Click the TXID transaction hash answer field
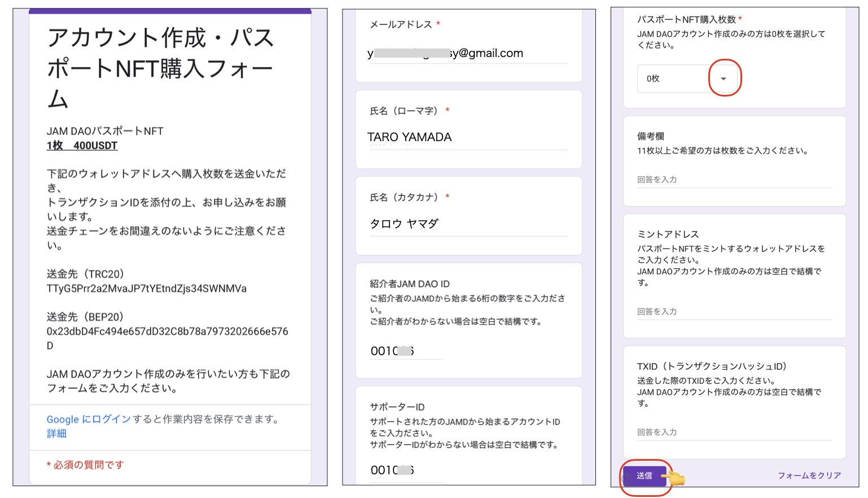This screenshot has width=868, height=498. [x=734, y=433]
